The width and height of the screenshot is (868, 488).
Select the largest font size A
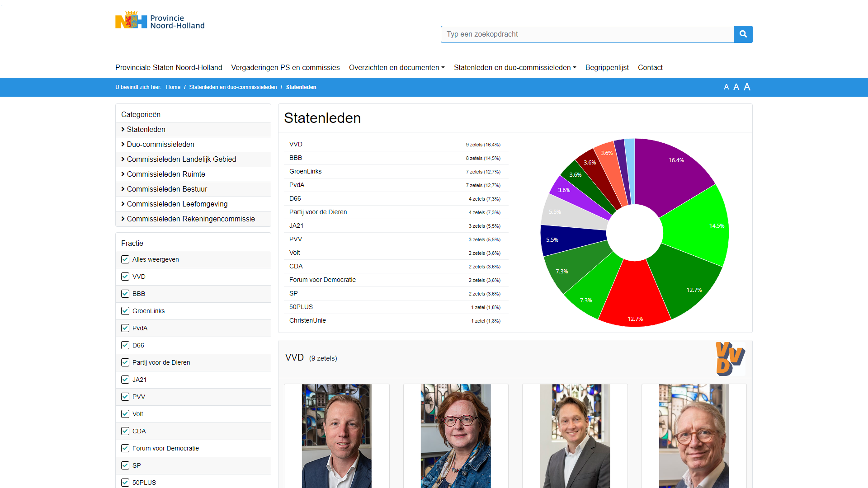click(747, 87)
